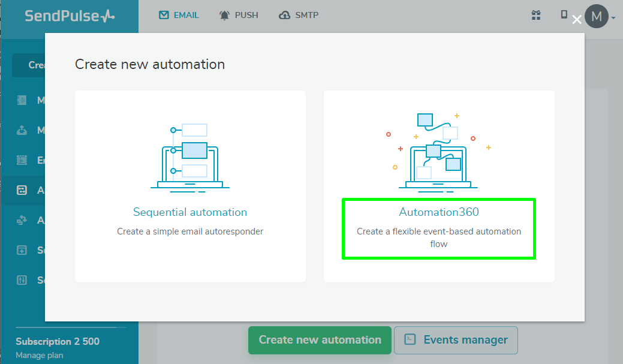Screen dimensions: 623x364
Task: Click the Automation360 flow illustration
Action: [439, 153]
